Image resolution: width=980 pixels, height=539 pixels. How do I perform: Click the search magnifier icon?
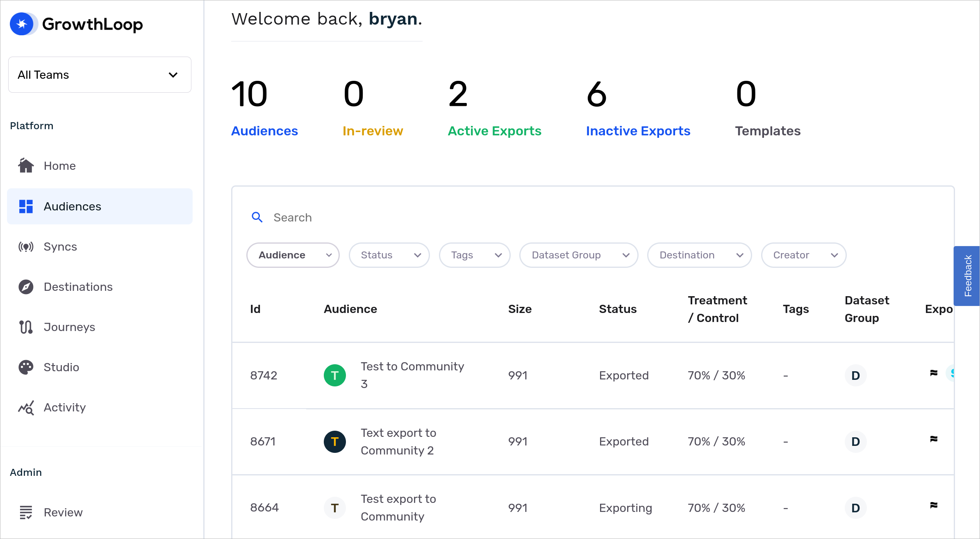257,217
